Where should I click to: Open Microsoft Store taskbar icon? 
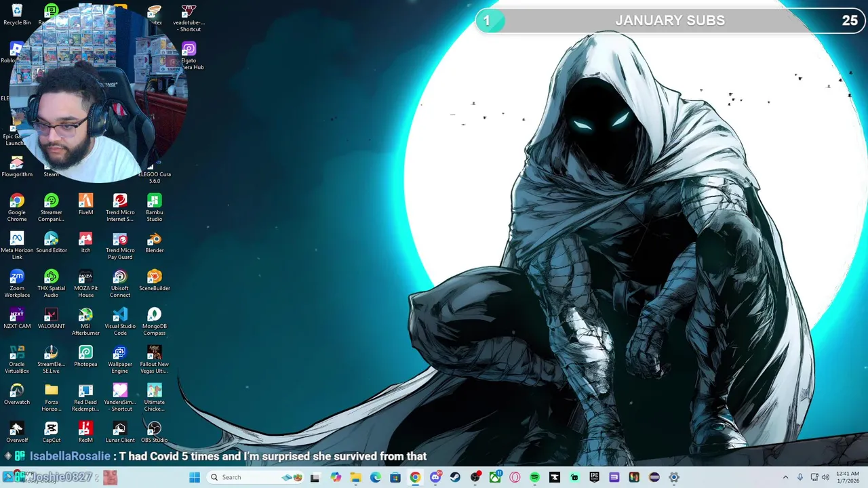pyautogui.click(x=395, y=477)
